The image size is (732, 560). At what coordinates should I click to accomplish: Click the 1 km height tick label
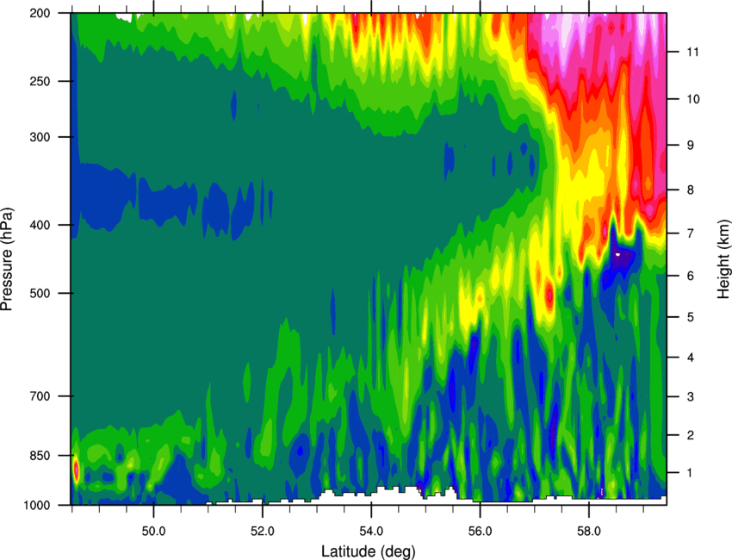click(x=690, y=473)
